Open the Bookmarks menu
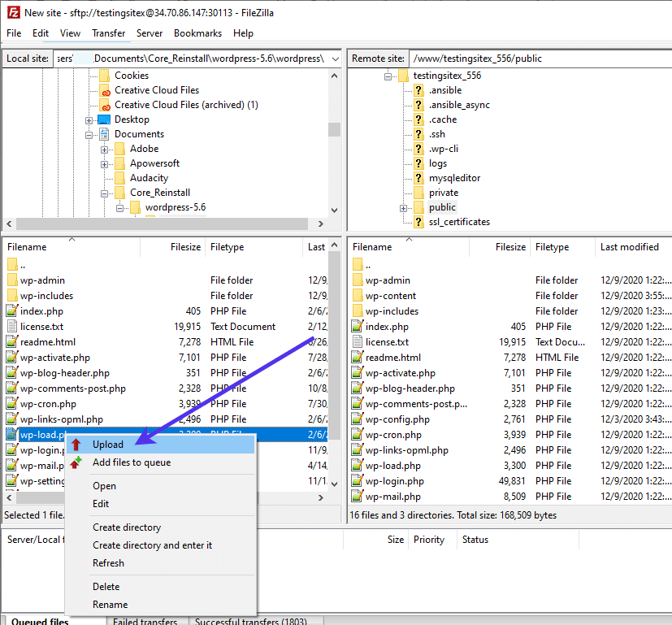Screen dimensions: 672x625 click(x=197, y=33)
